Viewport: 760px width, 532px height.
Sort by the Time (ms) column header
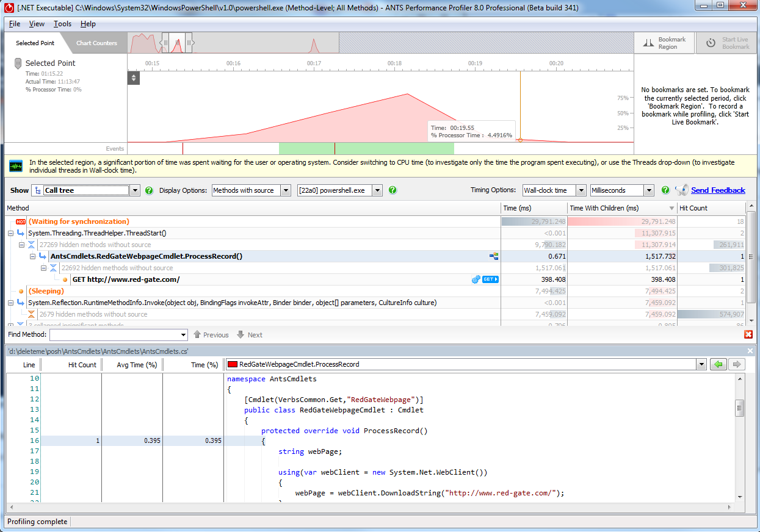[x=534, y=208]
